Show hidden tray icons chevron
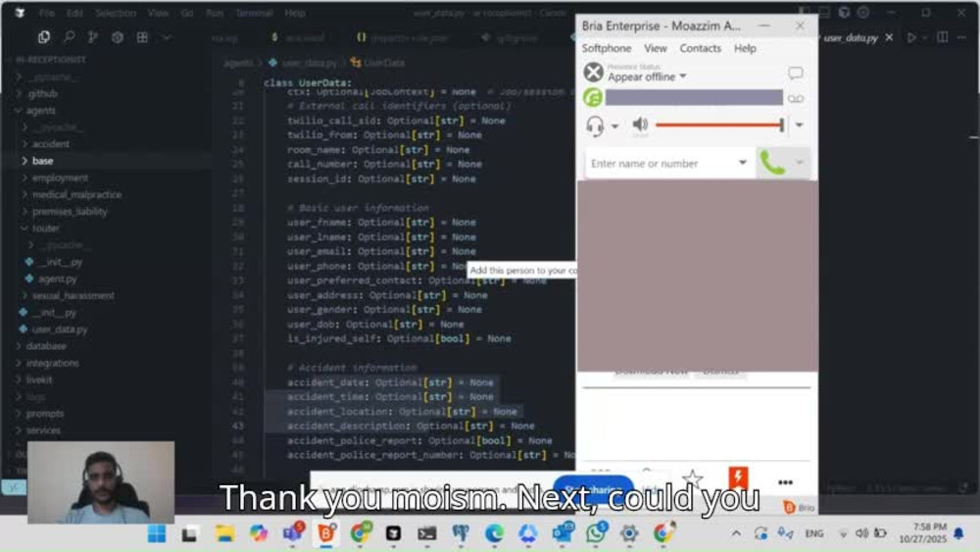 (736, 533)
